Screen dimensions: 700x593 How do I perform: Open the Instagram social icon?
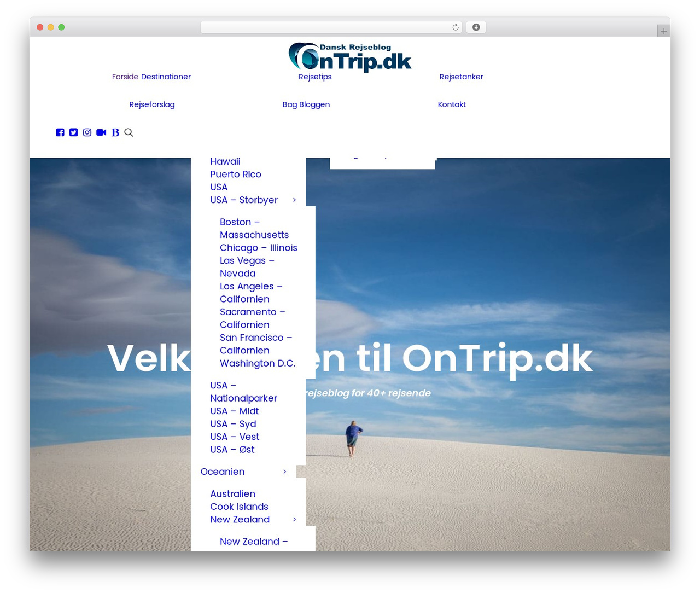click(x=87, y=132)
